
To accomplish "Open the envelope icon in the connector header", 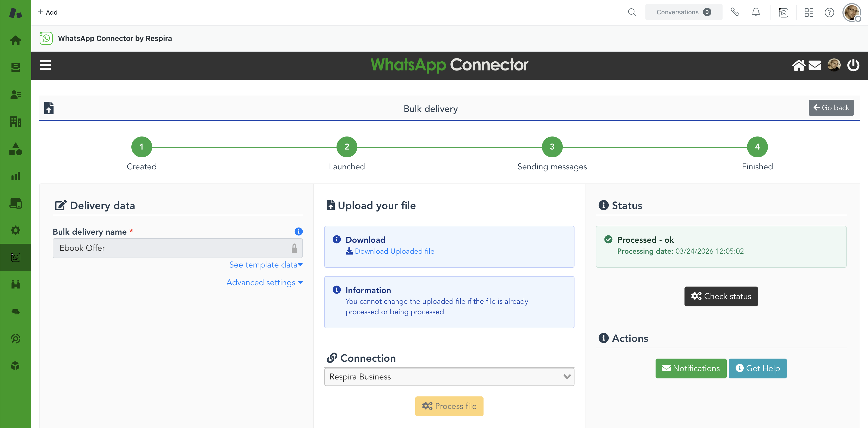I will (815, 65).
